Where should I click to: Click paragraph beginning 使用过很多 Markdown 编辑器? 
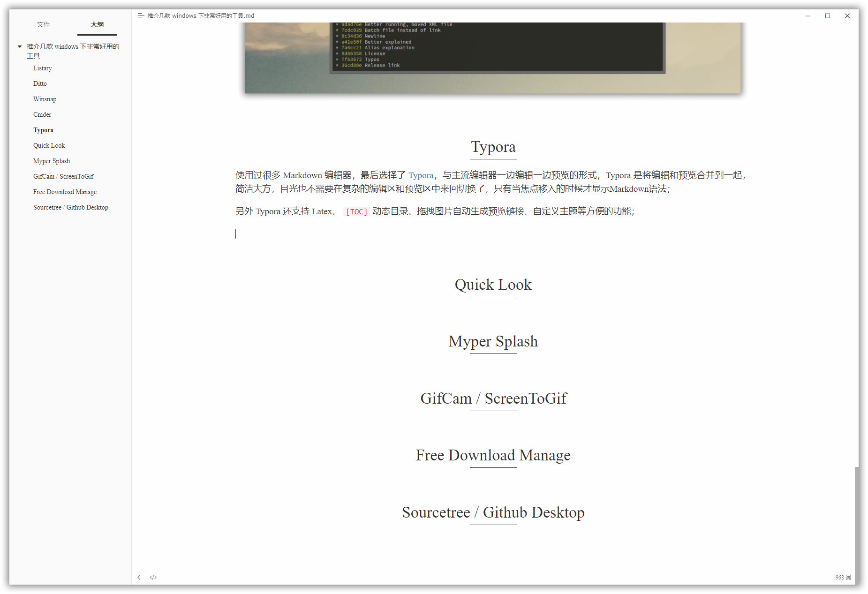click(491, 182)
